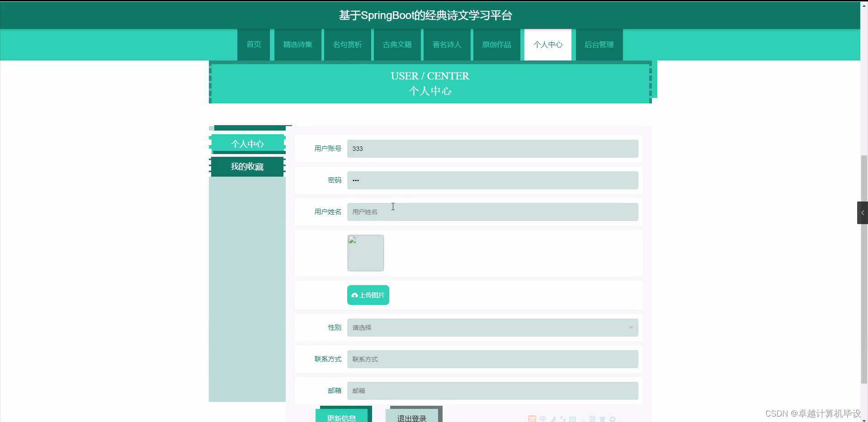This screenshot has height=422, width=868.
Task: Open the 后台管理 tab
Action: click(x=599, y=44)
